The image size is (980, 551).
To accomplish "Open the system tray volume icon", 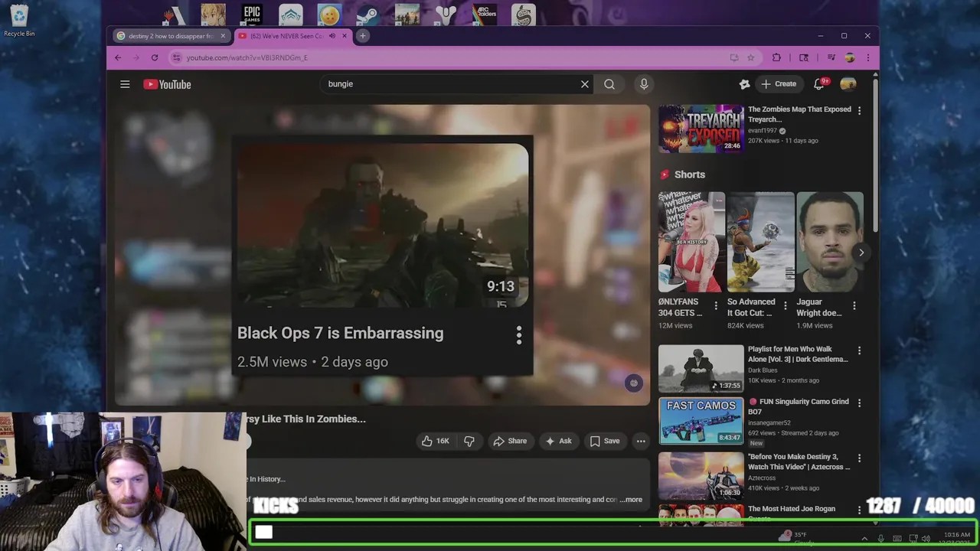I will tap(926, 539).
